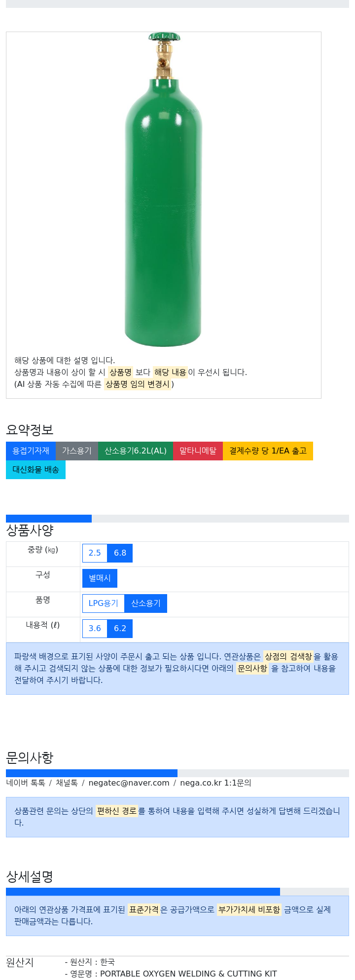This screenshot has height=980, width=355.
Task: Pick the 3.6 liter volume option
Action: point(95,629)
